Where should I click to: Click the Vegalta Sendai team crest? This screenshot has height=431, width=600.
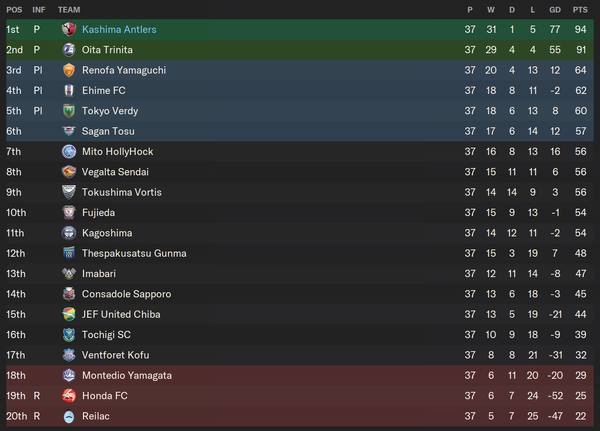pyautogui.click(x=69, y=172)
